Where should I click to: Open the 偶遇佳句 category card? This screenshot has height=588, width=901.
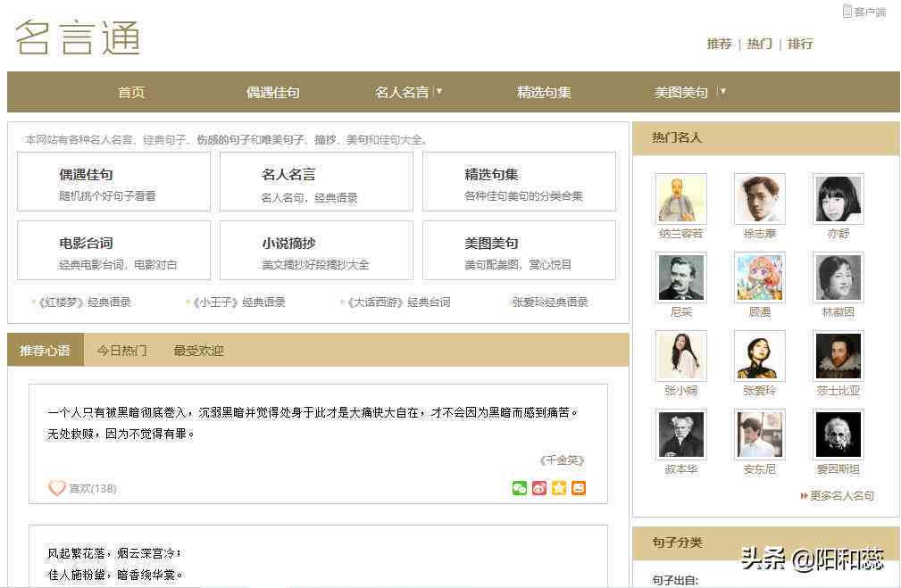(x=113, y=181)
